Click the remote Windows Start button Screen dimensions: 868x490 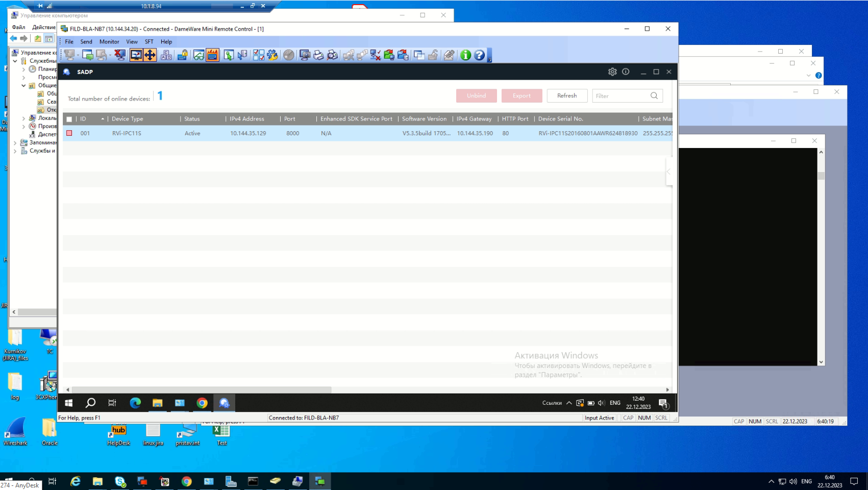click(69, 403)
